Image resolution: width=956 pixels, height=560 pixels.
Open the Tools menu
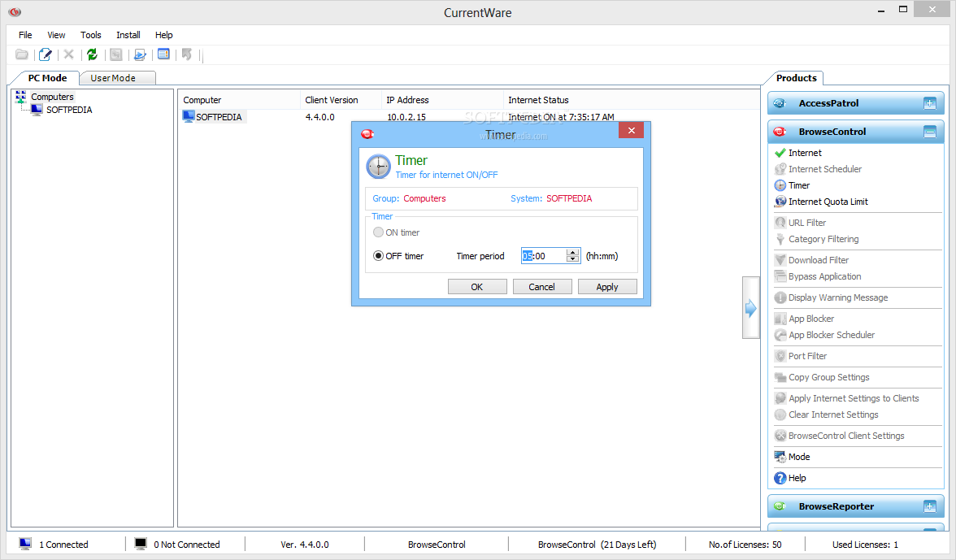(91, 35)
